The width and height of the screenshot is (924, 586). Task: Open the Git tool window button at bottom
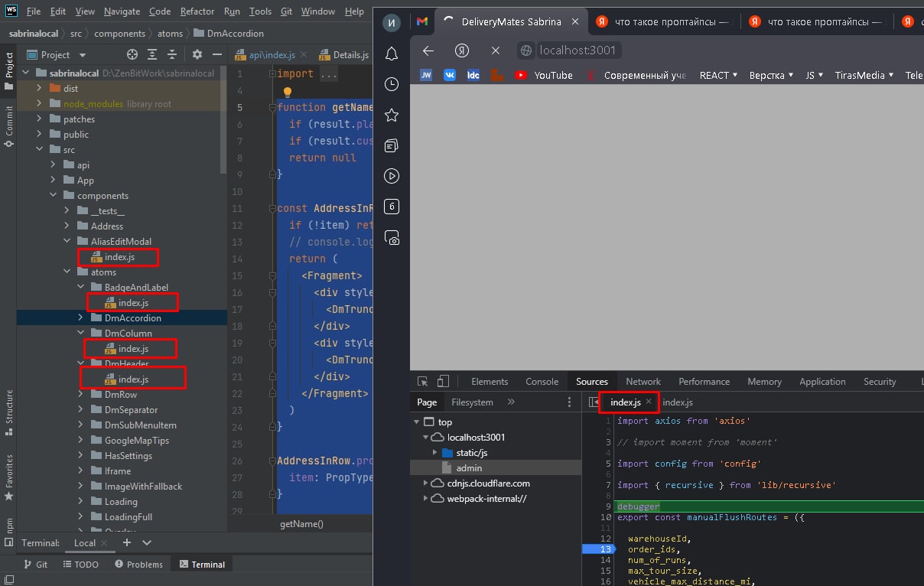point(35,564)
